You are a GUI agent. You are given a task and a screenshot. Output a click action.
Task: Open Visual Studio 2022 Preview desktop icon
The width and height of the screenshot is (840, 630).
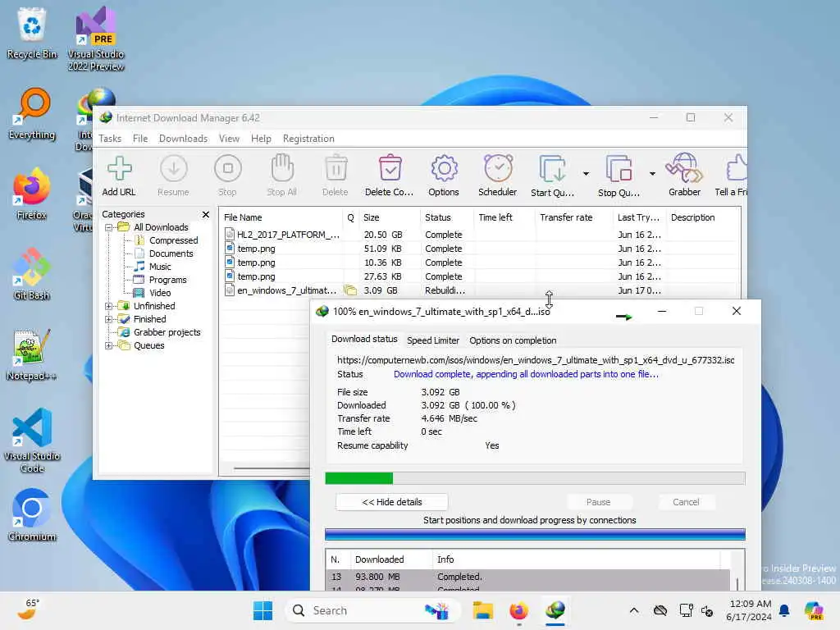tap(96, 39)
